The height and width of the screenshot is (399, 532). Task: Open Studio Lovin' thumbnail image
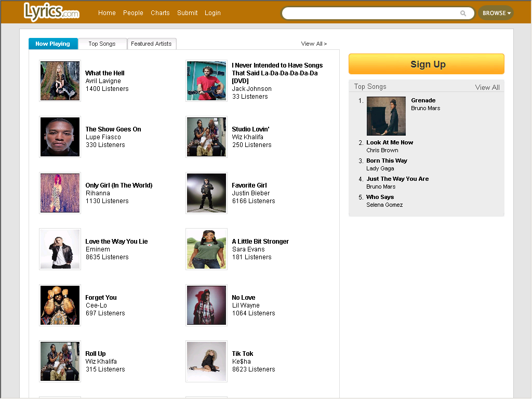point(206,137)
